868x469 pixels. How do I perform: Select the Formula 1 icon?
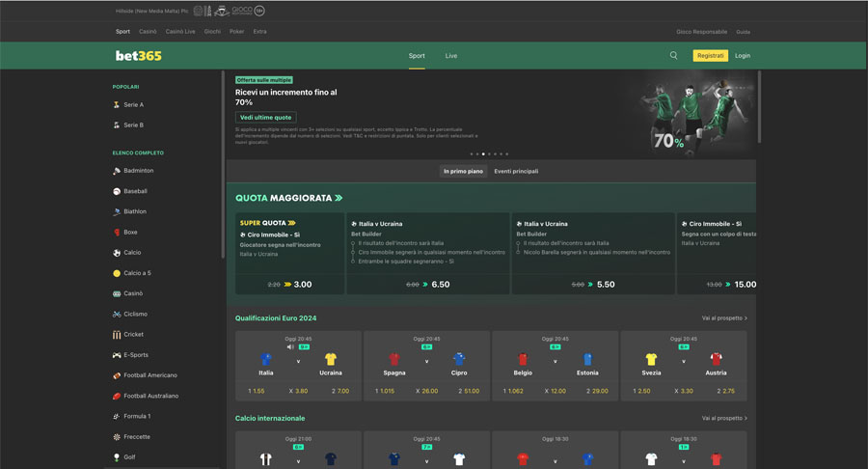pyautogui.click(x=117, y=416)
